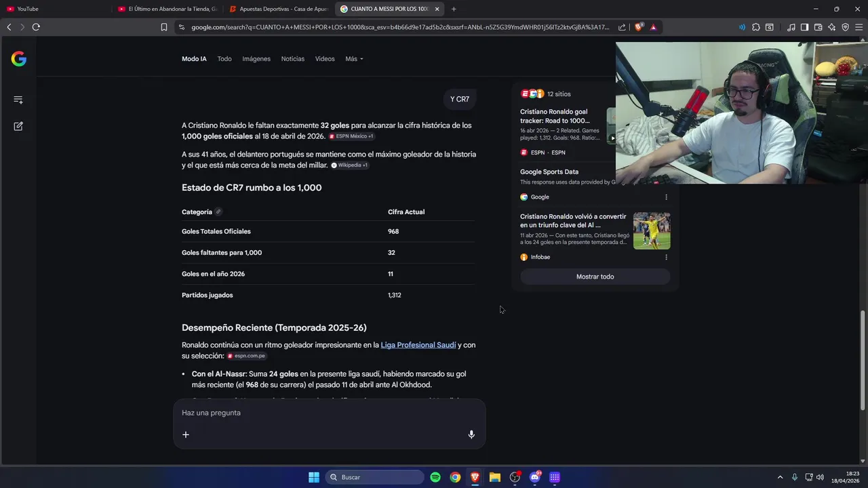Open Leo AI sparkle icon
868x488 pixels.
[831, 27]
